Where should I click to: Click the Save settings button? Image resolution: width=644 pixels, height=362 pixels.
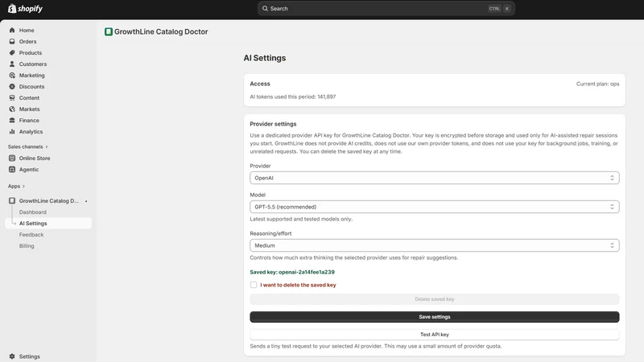[435, 317]
